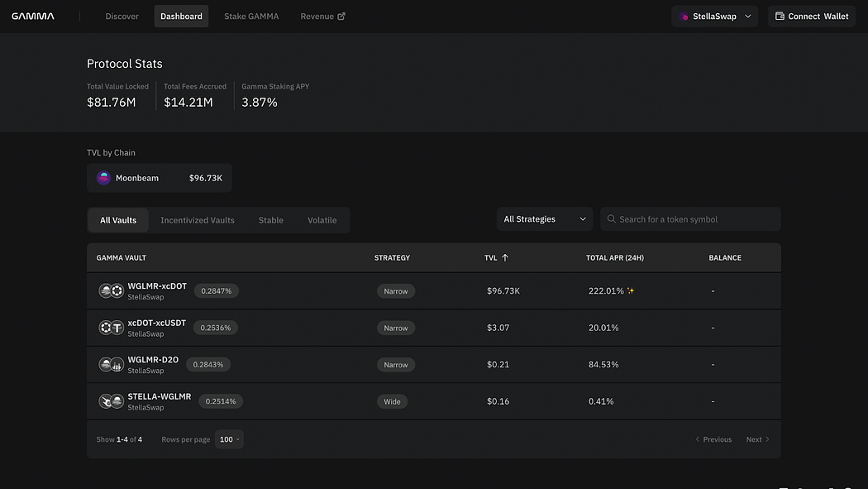Screen dimensions: 868x489
Task: Open the All Strategies dropdown
Action: coord(545,219)
